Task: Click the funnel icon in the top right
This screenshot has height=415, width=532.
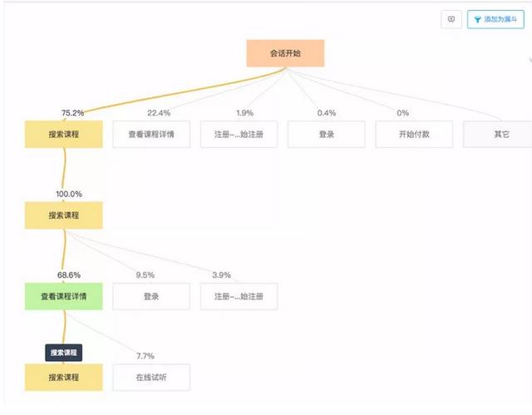Action: click(477, 20)
